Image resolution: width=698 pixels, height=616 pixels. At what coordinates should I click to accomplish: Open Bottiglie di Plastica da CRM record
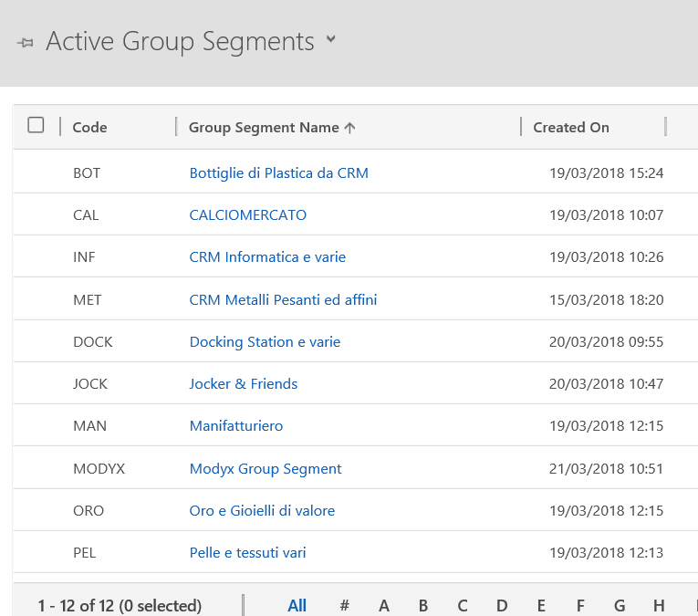pyautogui.click(x=278, y=172)
